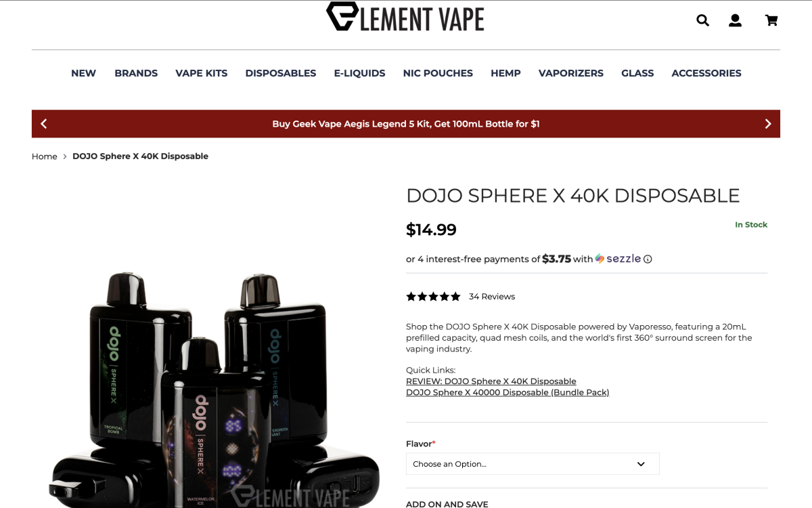The width and height of the screenshot is (812, 508).
Task: Go to the Home breadcrumb link
Action: pyautogui.click(x=45, y=156)
